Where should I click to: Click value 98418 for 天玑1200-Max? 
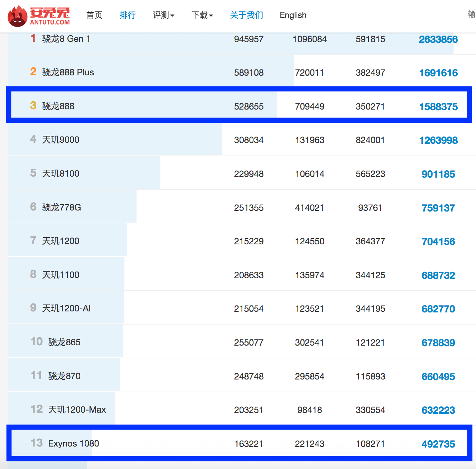tap(310, 410)
